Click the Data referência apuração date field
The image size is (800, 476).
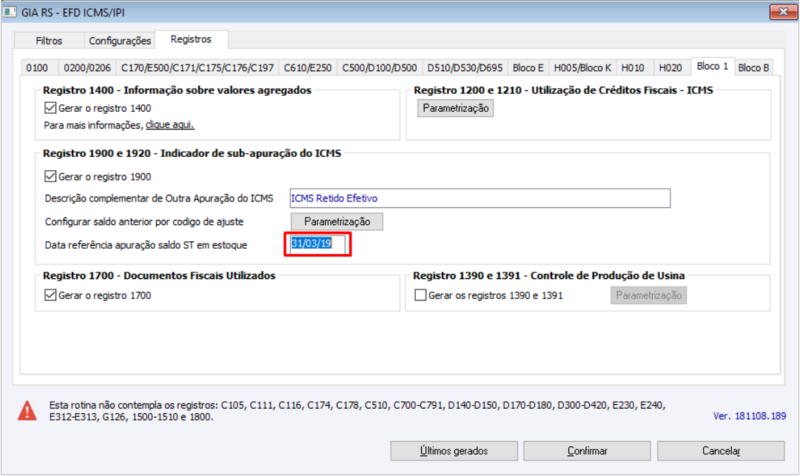point(317,244)
